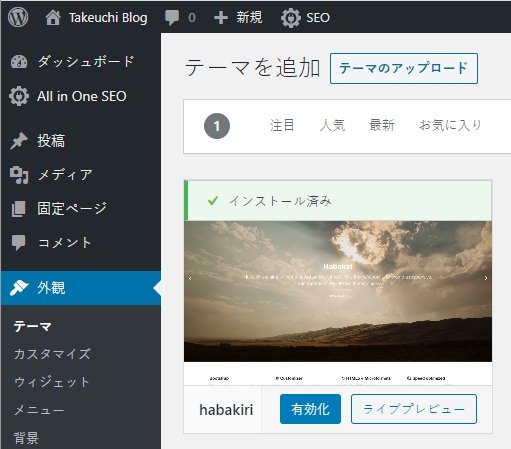Open the 新規 menu in admin bar
This screenshot has height=449, width=511.
[249, 17]
